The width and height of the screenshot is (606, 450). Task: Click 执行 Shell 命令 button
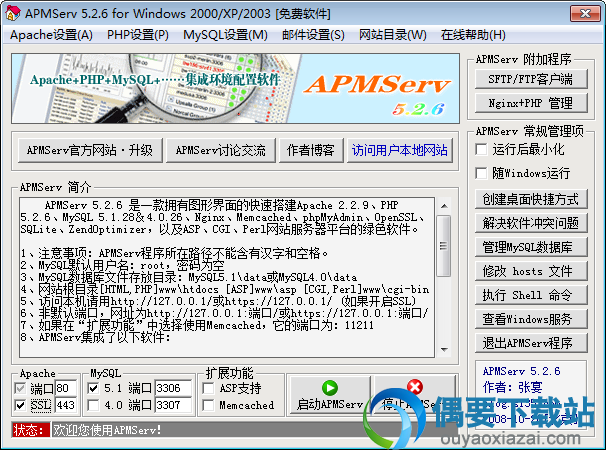(531, 295)
